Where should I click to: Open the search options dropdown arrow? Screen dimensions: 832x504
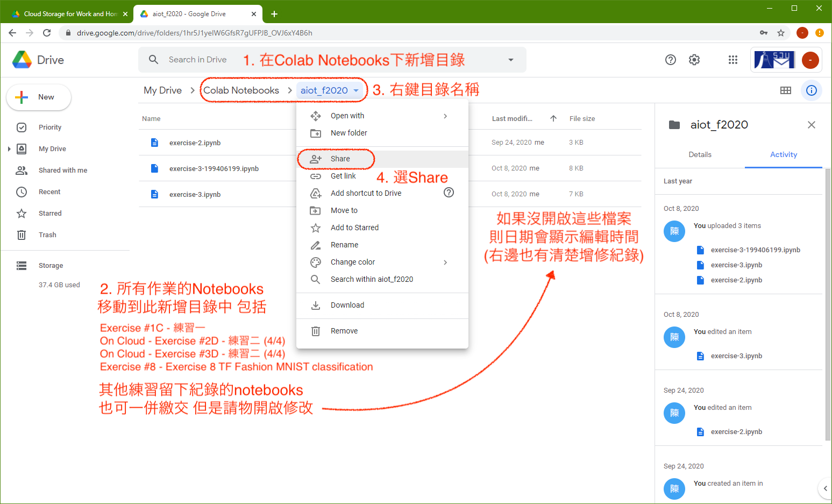point(510,60)
